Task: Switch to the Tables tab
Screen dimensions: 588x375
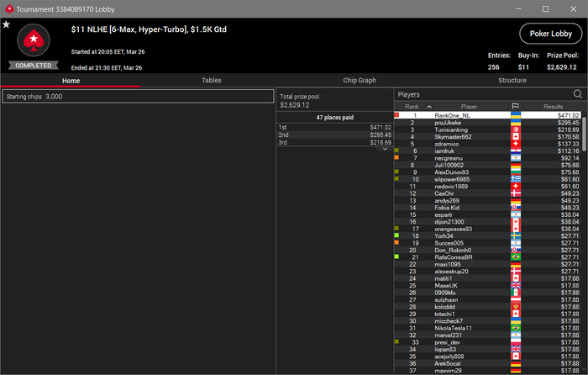Action: pos(211,81)
